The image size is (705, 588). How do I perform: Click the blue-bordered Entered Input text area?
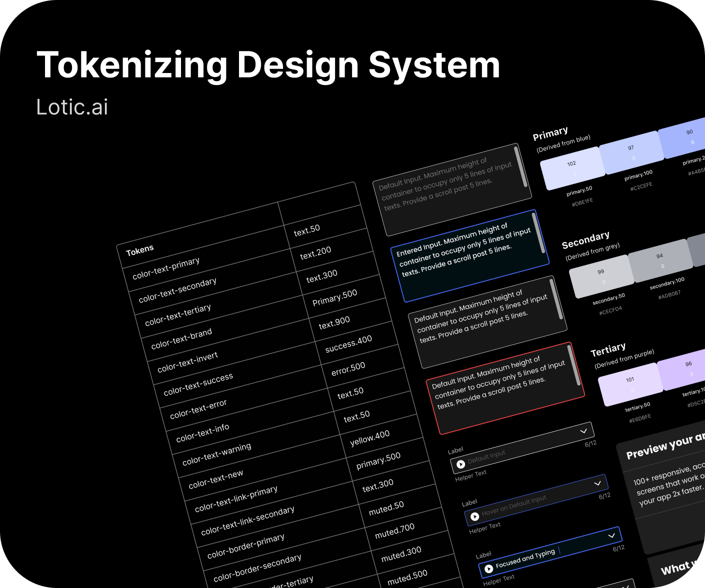[470, 255]
